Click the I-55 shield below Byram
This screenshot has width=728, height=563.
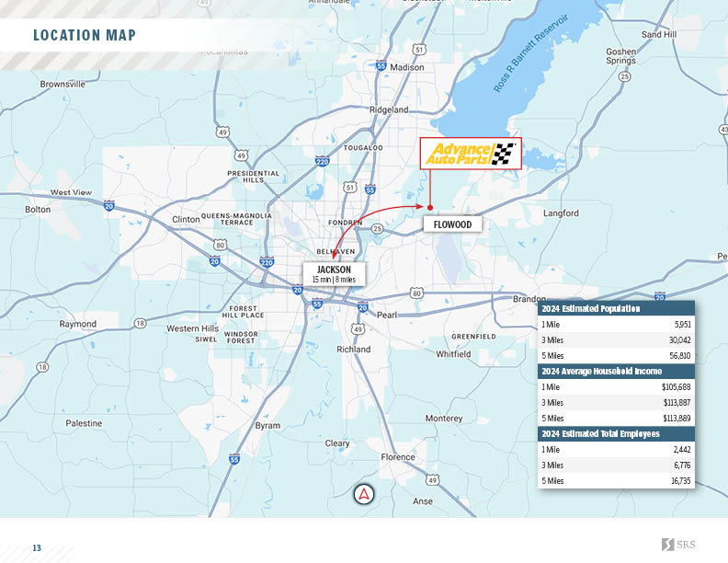click(x=234, y=459)
